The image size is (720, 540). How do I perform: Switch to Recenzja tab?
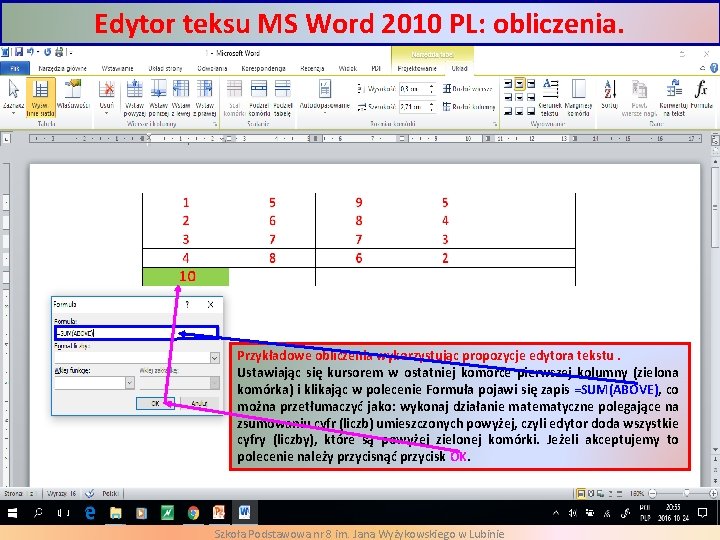(x=312, y=68)
